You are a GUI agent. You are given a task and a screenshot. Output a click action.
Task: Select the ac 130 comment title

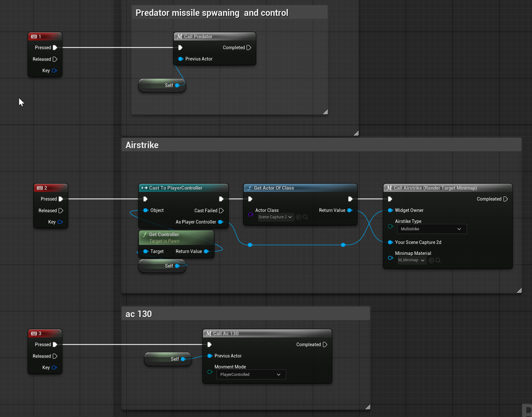[139, 314]
